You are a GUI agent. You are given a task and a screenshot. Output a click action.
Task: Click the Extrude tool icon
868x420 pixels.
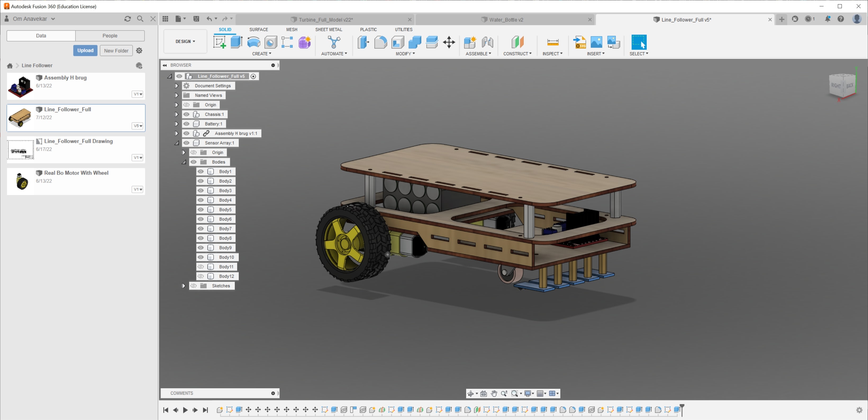click(237, 42)
